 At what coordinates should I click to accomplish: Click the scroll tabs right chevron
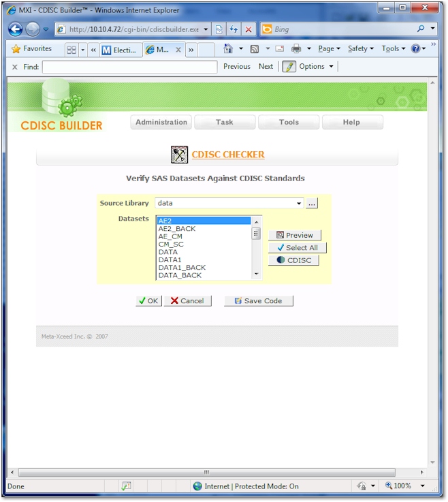point(191,50)
